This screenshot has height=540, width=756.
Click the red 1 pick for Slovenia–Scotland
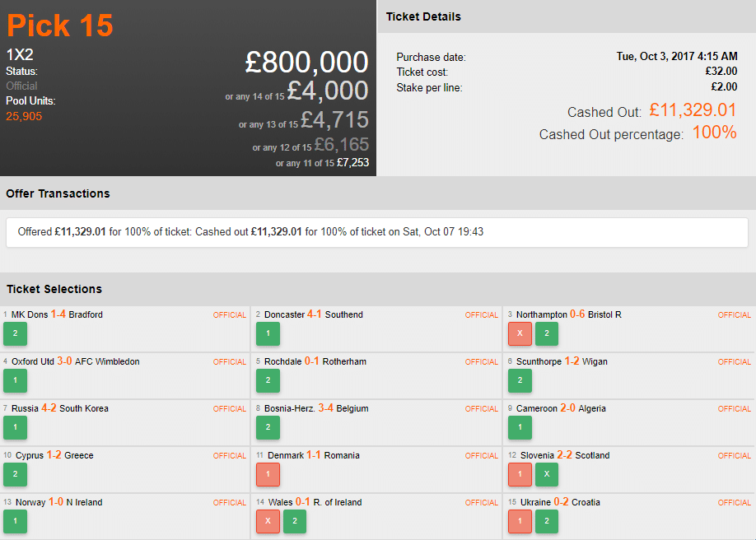[x=520, y=474]
